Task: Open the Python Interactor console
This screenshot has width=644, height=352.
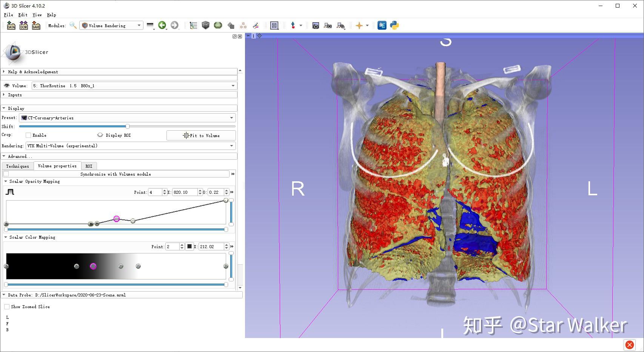Action: 394,25
